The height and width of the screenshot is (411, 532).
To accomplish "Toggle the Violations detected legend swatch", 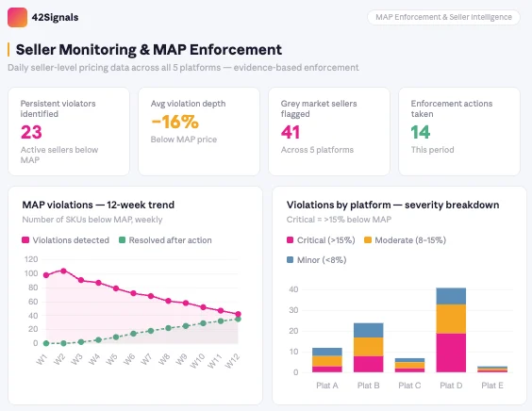I will tap(25, 240).
